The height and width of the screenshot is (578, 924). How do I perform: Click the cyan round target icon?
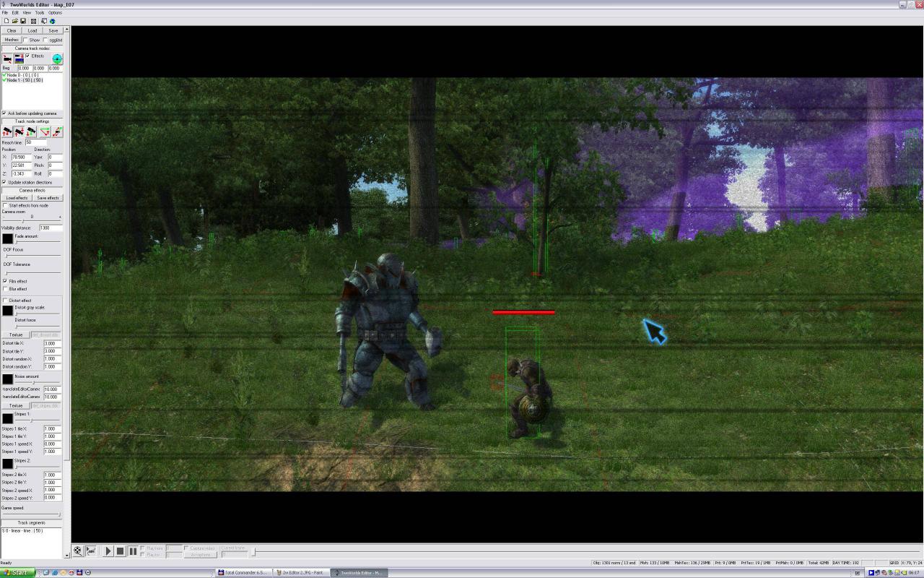click(57, 59)
